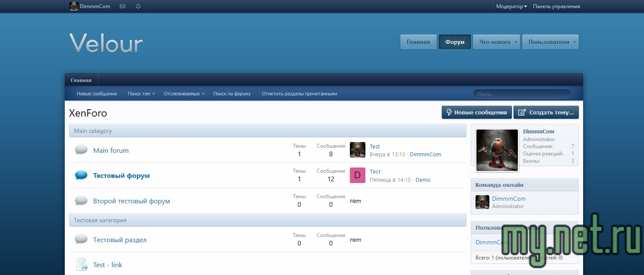This screenshot has width=644, height=275.
Task: Expand the Пользователи dropdown arrow
Action: (574, 42)
